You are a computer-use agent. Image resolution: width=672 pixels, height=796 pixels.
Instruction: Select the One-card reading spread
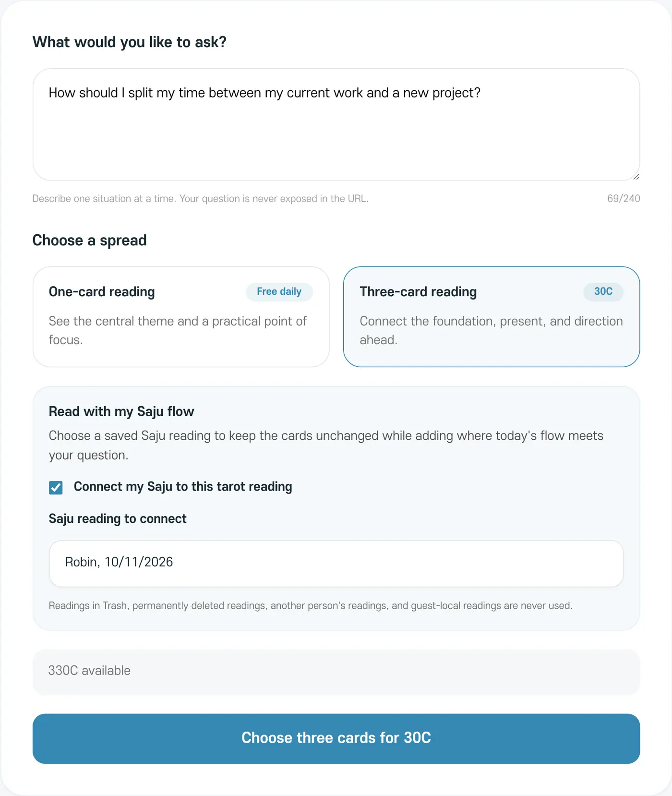click(181, 317)
